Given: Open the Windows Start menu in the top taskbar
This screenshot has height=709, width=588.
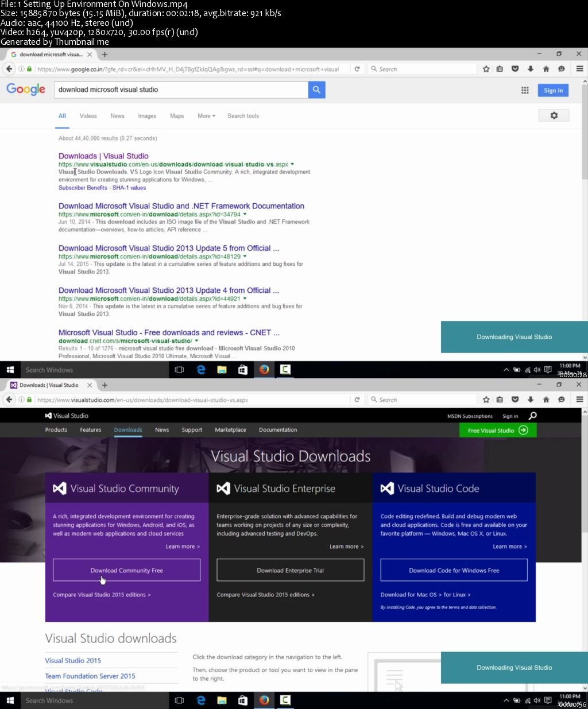Looking at the screenshot, I should [10, 370].
